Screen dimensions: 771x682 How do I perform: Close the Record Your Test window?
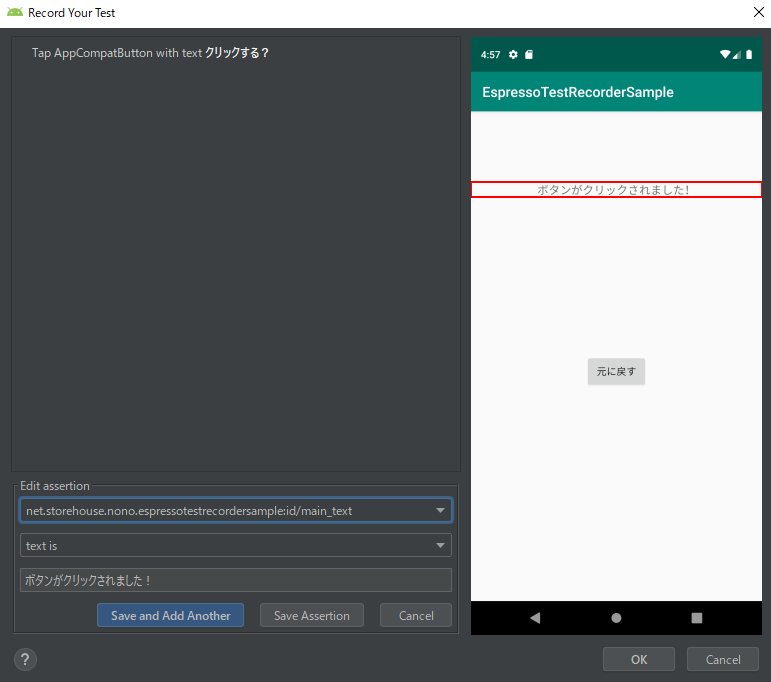point(758,12)
